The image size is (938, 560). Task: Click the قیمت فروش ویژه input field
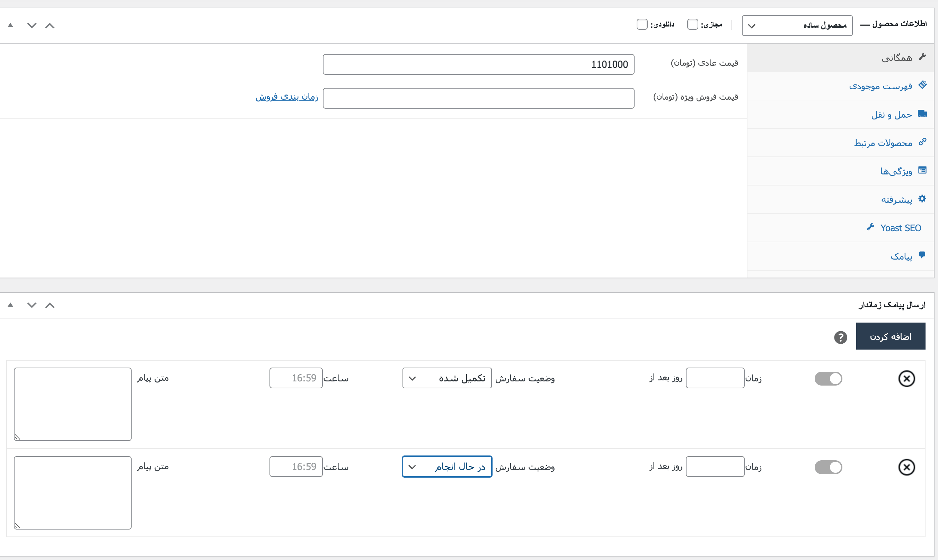click(x=478, y=99)
